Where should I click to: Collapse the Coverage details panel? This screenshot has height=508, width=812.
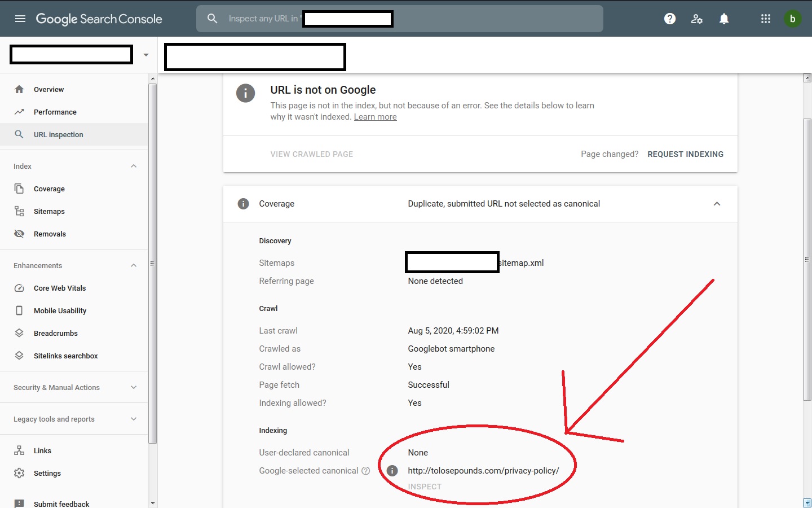click(x=717, y=204)
